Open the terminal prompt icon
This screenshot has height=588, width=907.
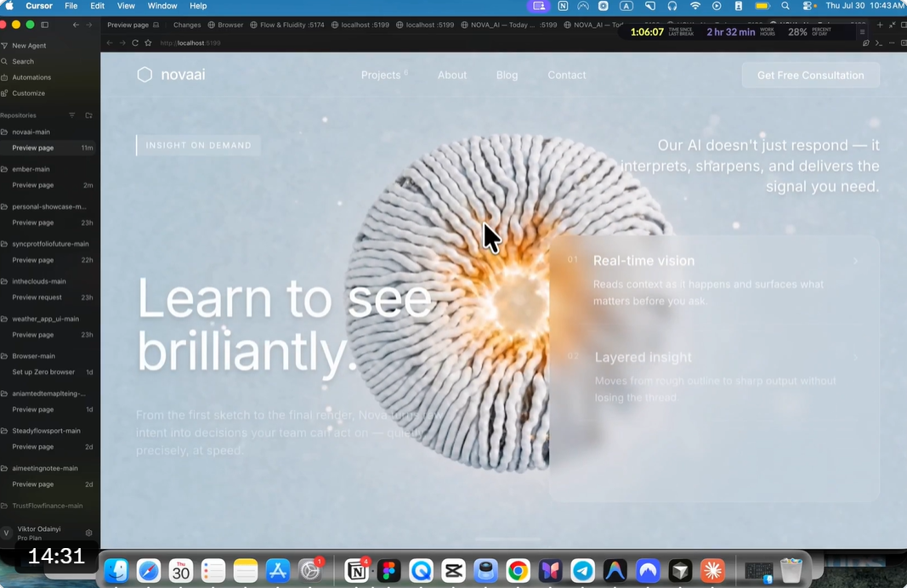click(879, 42)
